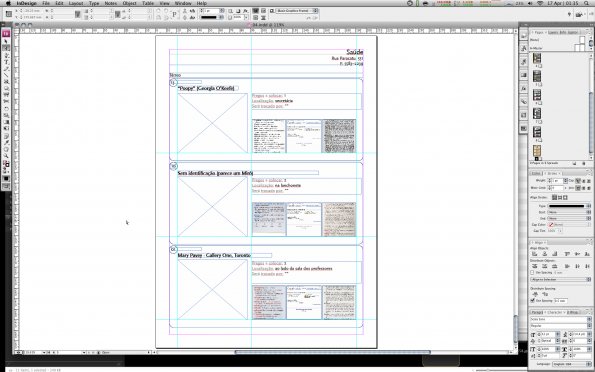Check Use Spacing under Distribute Objects
Screen dimensions: 595x372
point(532,273)
